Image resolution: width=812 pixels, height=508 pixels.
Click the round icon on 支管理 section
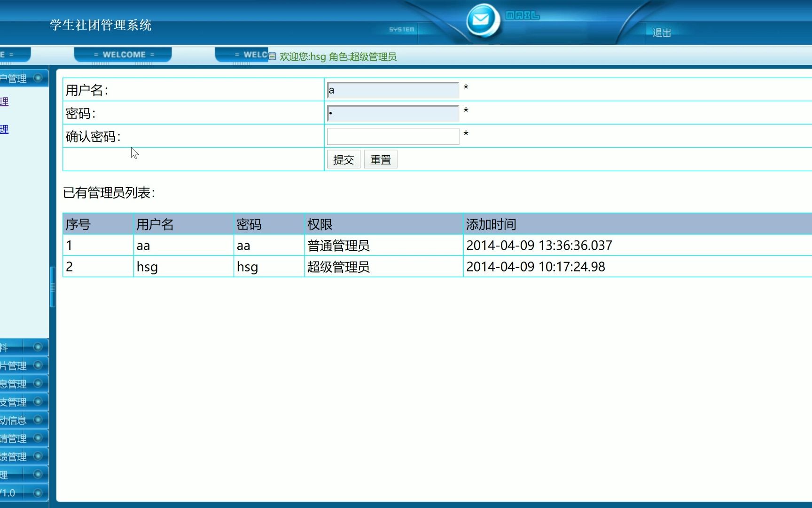tap(38, 401)
